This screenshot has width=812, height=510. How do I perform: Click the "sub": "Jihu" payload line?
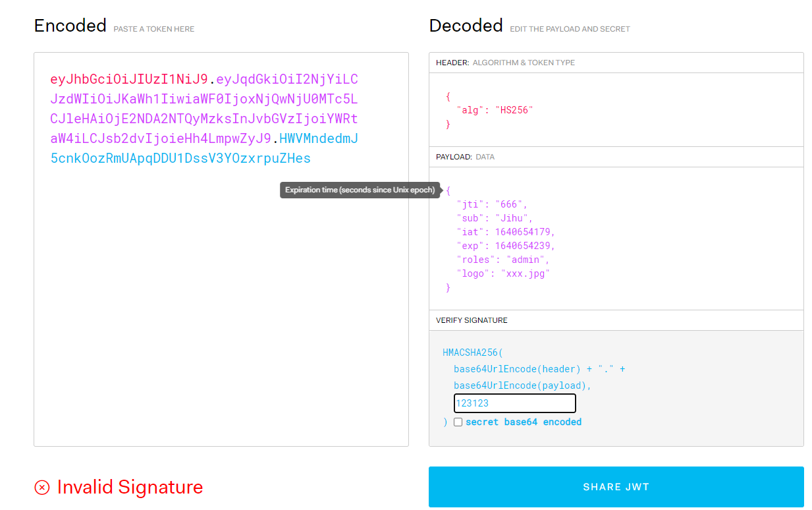495,218
